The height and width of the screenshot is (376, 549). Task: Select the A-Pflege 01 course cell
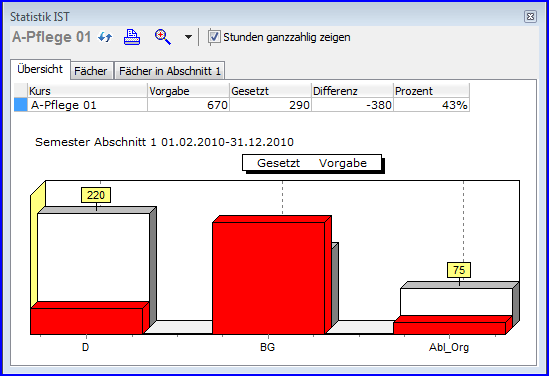(x=87, y=105)
